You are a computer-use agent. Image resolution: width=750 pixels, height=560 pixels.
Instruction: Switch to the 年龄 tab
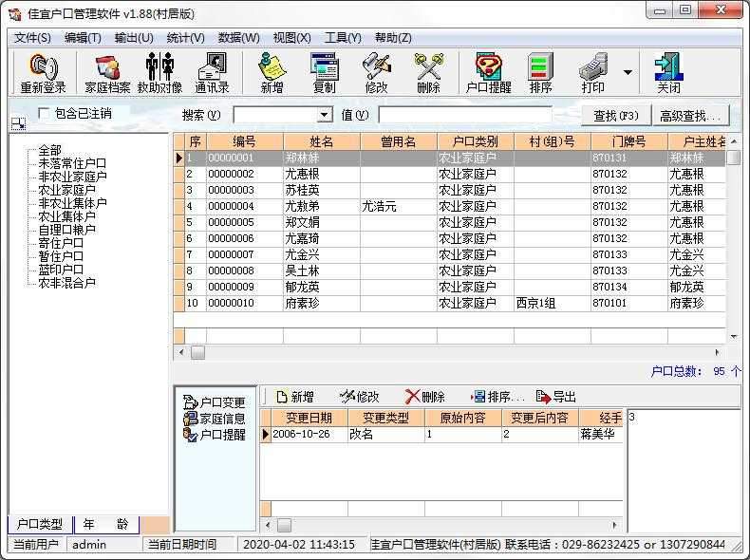(105, 524)
